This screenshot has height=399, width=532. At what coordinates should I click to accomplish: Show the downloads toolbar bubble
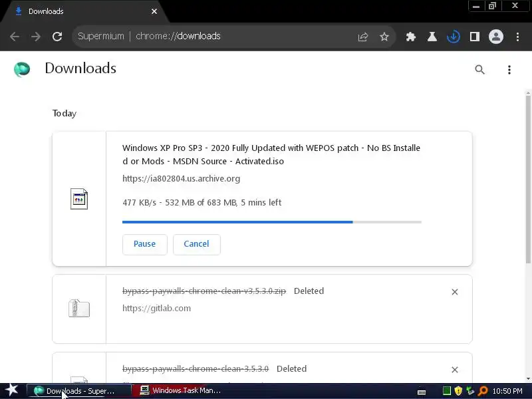pos(454,37)
